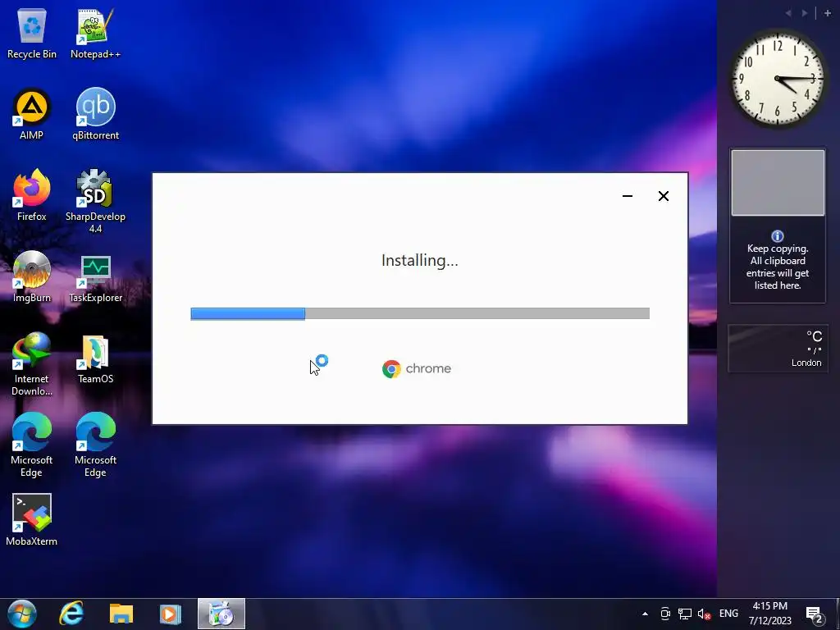840x630 pixels.
Task: Select the Microsoft Edge icon below TeamOS
Action: click(x=95, y=445)
